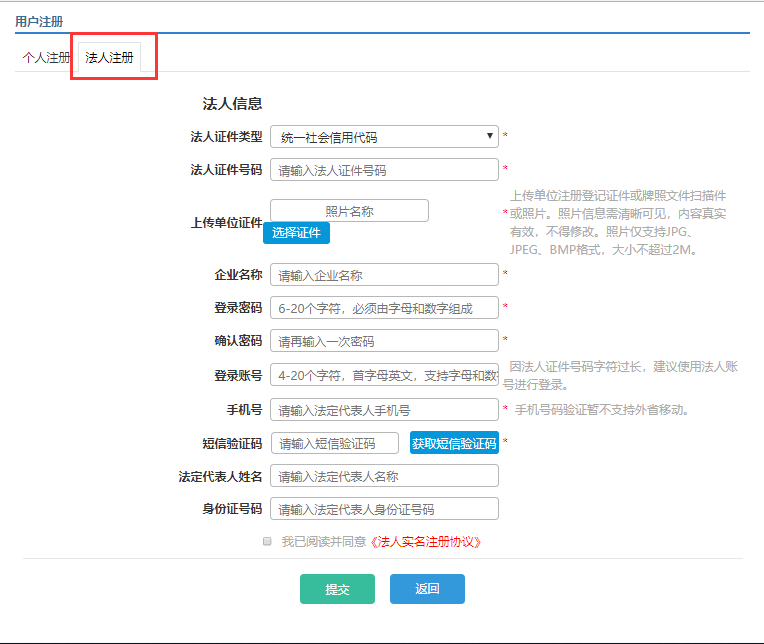Viewport: 764px width, 644px height.
Task: Open the 法人实名注册协议 link
Action: click(x=426, y=541)
